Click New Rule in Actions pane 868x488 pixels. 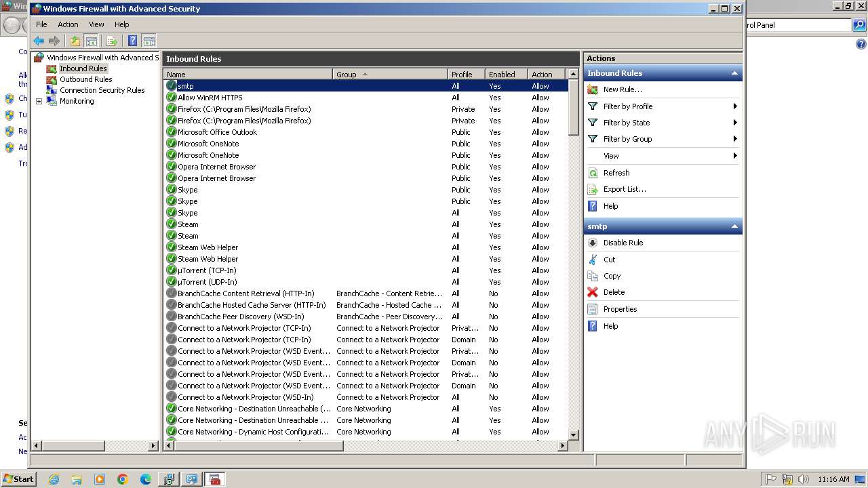(623, 89)
